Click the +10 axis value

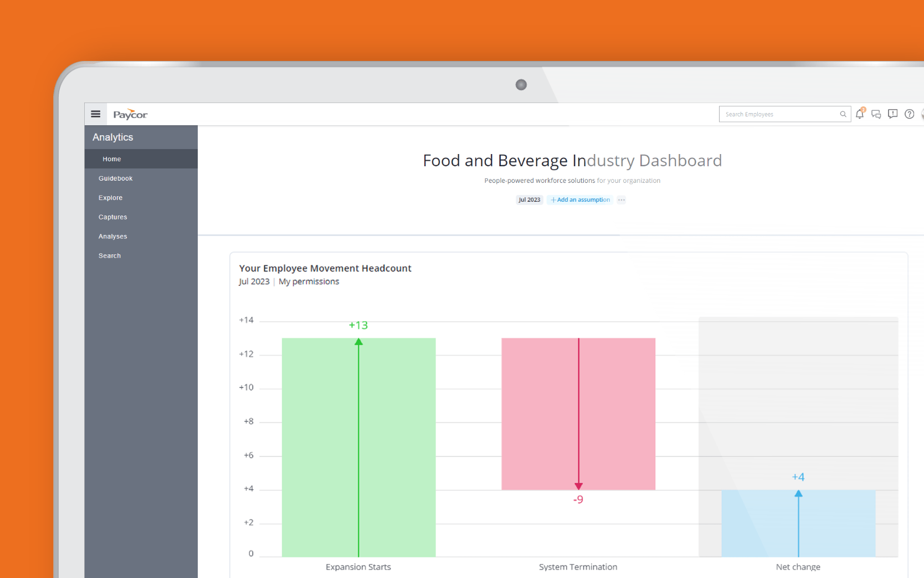tap(247, 387)
